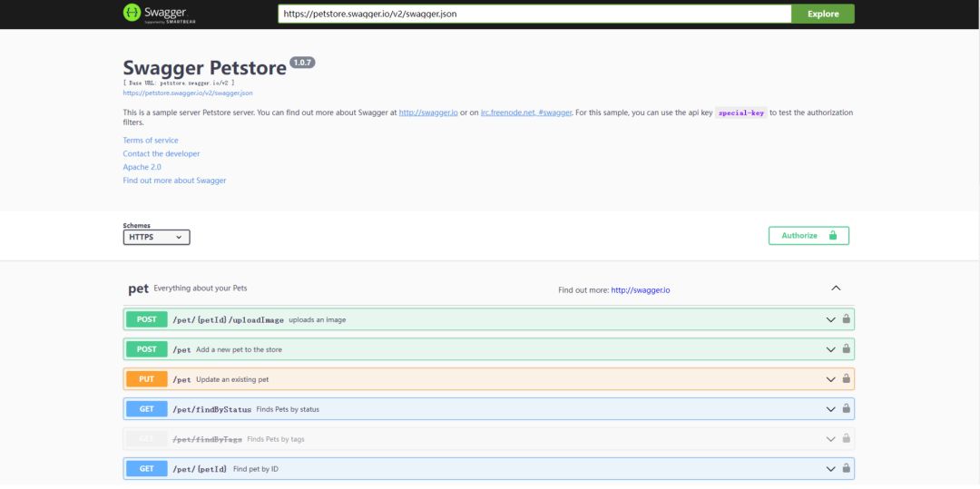Screen dimensions: 980x489
Task: Click the Swagger logo icon
Action: point(132,13)
